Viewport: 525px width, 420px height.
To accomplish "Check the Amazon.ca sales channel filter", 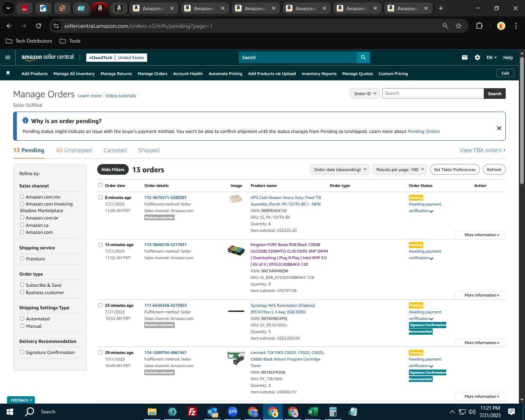I will point(22,225).
